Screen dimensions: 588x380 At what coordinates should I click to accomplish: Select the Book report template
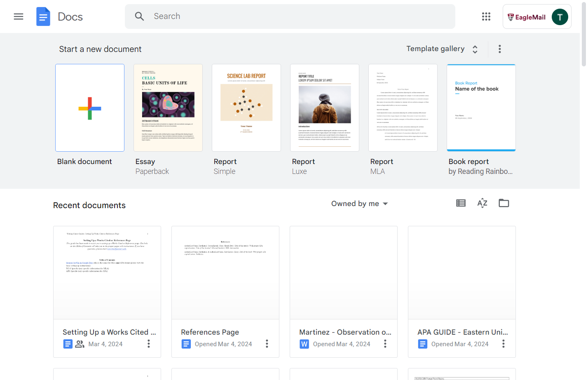(481, 108)
